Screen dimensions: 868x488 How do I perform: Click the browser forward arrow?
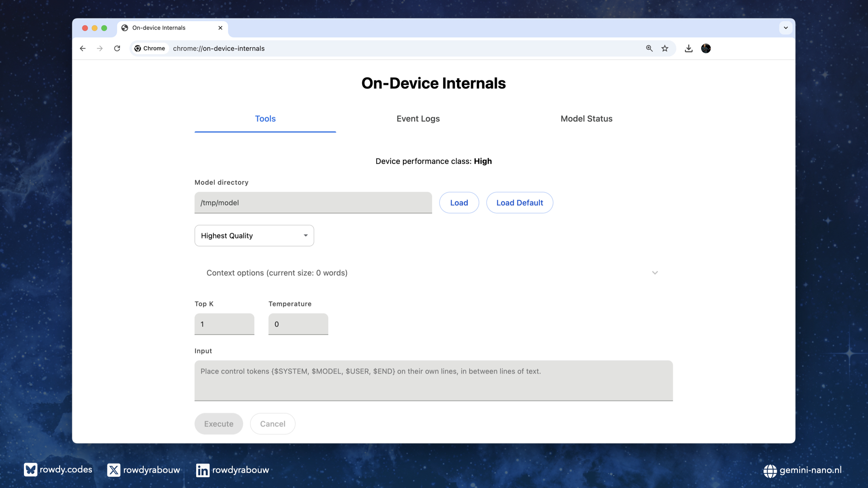click(x=100, y=48)
